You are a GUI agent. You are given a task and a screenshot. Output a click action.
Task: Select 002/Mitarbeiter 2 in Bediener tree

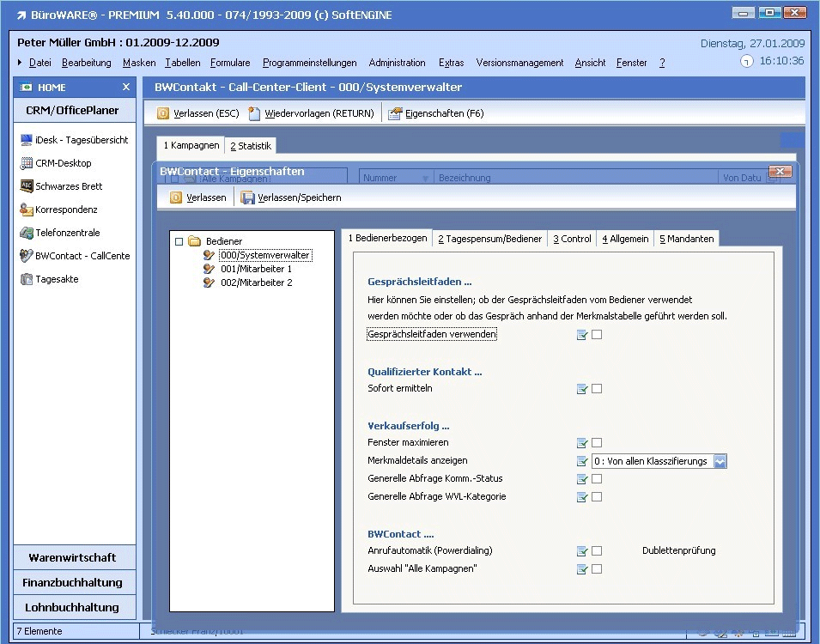[256, 283]
